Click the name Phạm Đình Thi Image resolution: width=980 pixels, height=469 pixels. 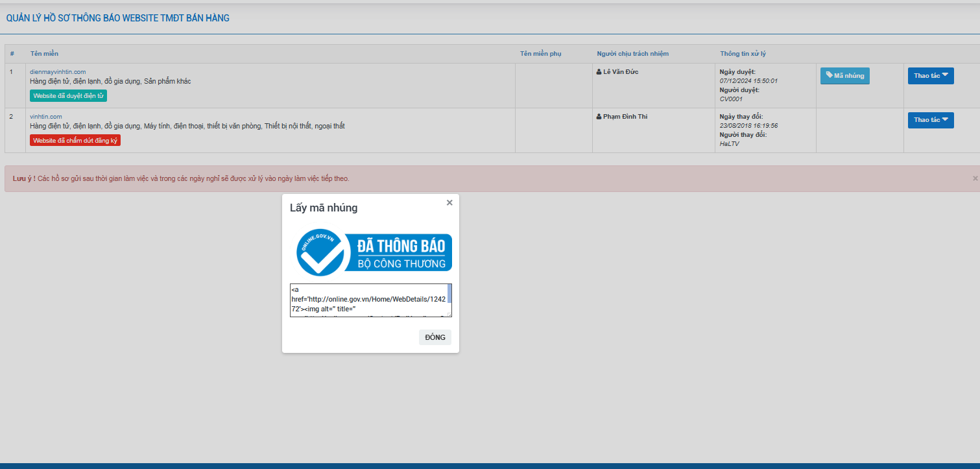[625, 116]
